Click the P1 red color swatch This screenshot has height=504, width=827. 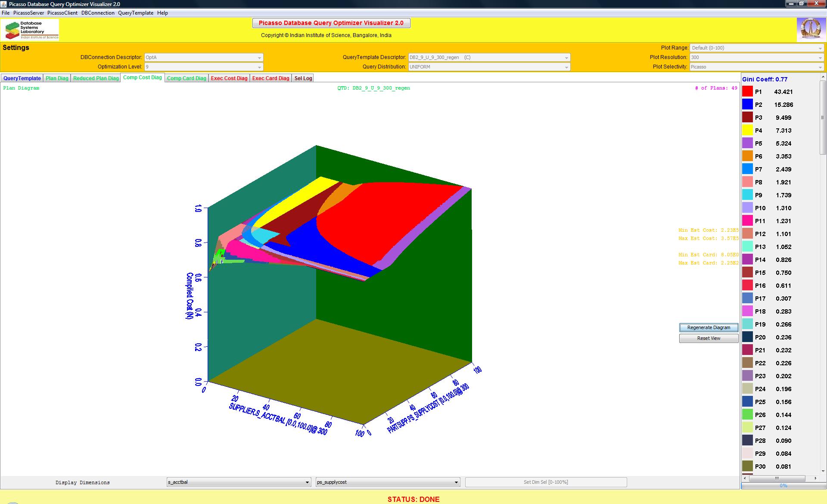pyautogui.click(x=747, y=91)
